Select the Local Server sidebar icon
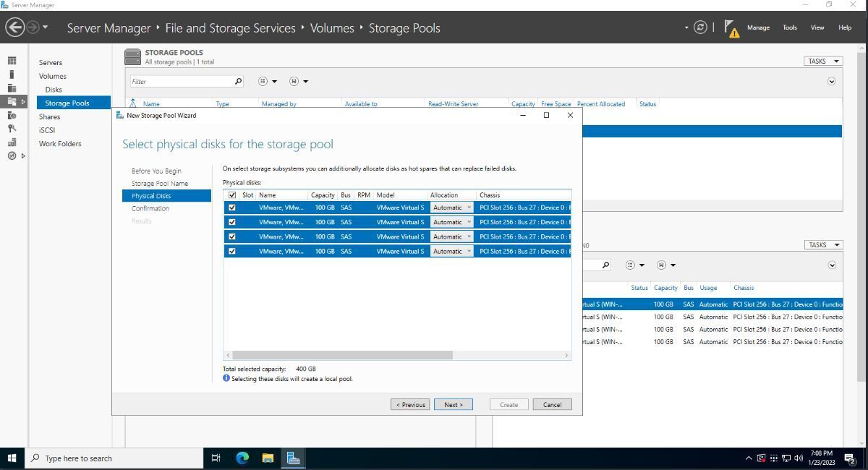 12,73
